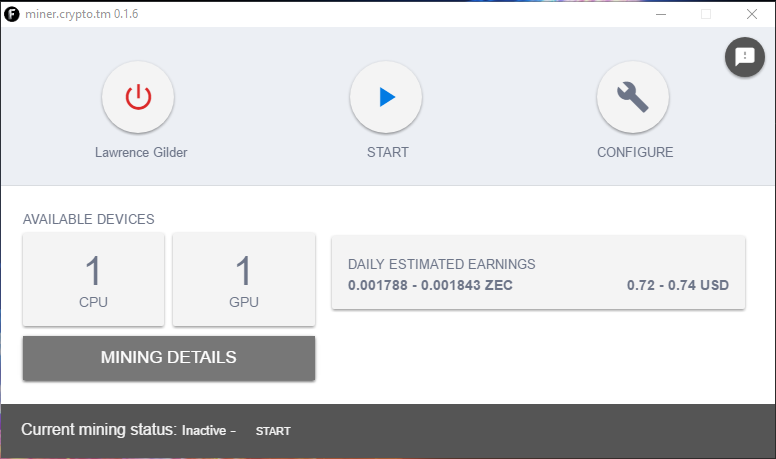This screenshot has width=776, height=459.
Task: Select the CPU device card
Action: point(94,280)
